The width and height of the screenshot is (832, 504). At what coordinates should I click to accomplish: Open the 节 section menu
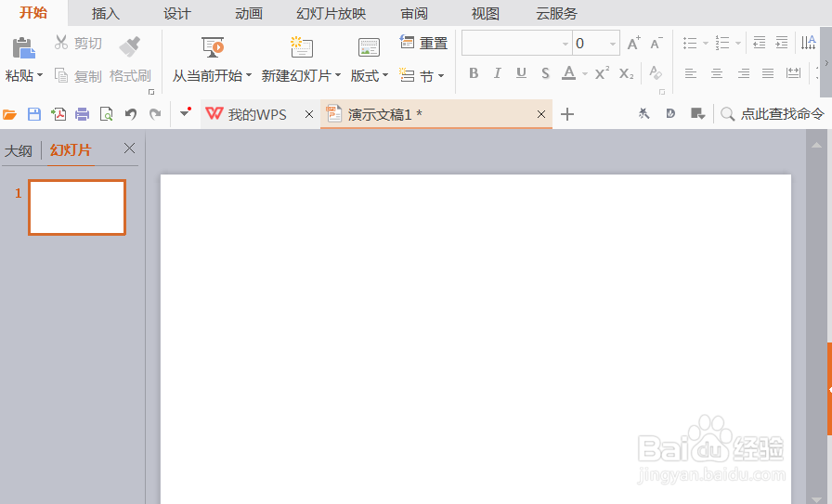pyautogui.click(x=422, y=76)
